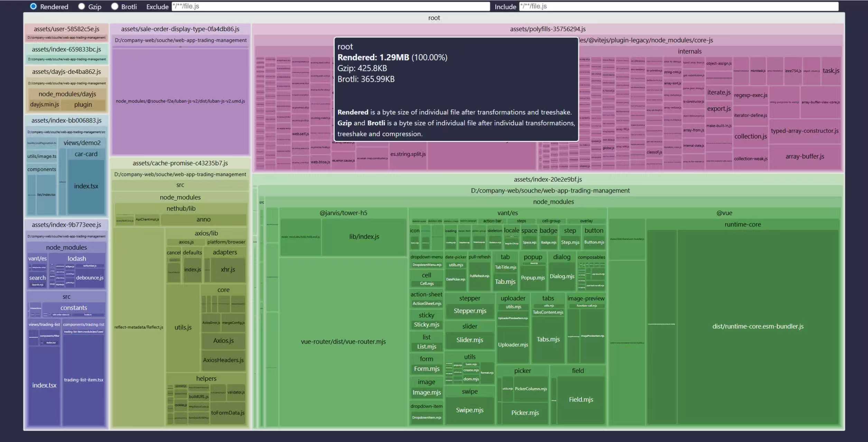The width and height of the screenshot is (868, 442).
Task: Select reflect-metadata/Reflect.js block
Action: tap(139, 327)
